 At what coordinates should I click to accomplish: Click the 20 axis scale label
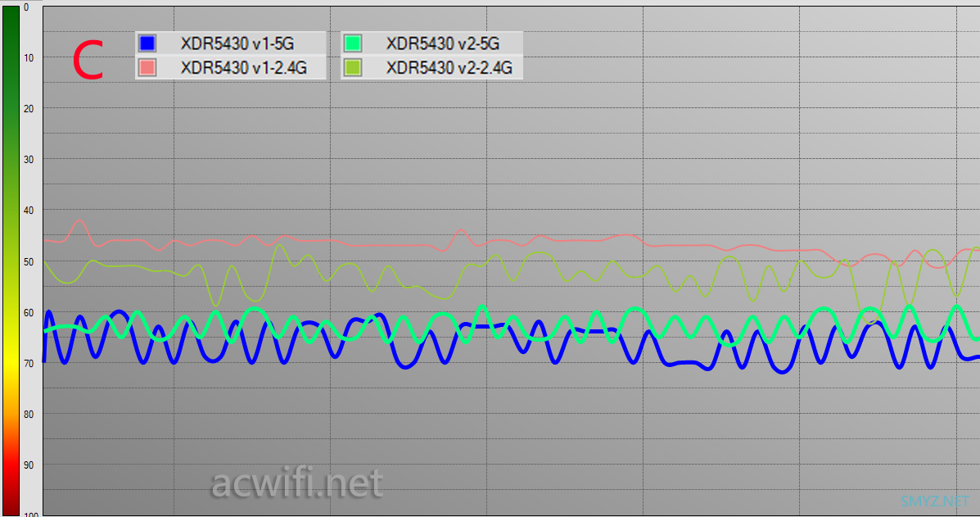click(29, 109)
